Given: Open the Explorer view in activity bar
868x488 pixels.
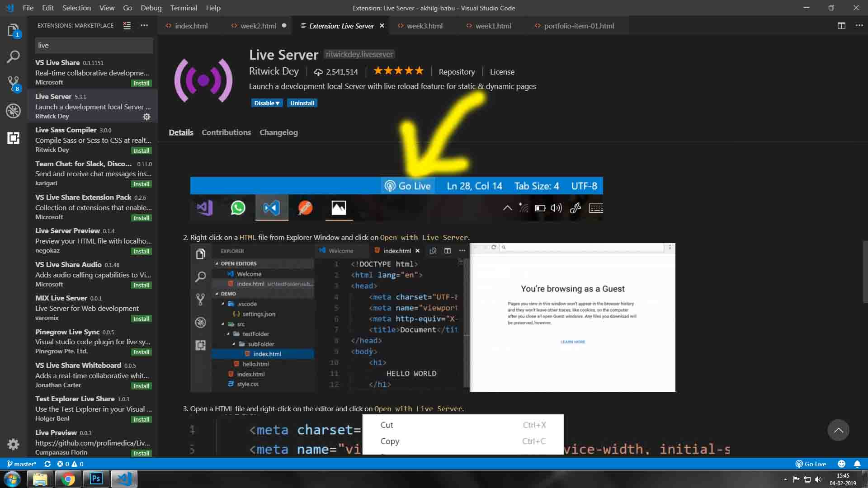Looking at the screenshot, I should (x=13, y=30).
